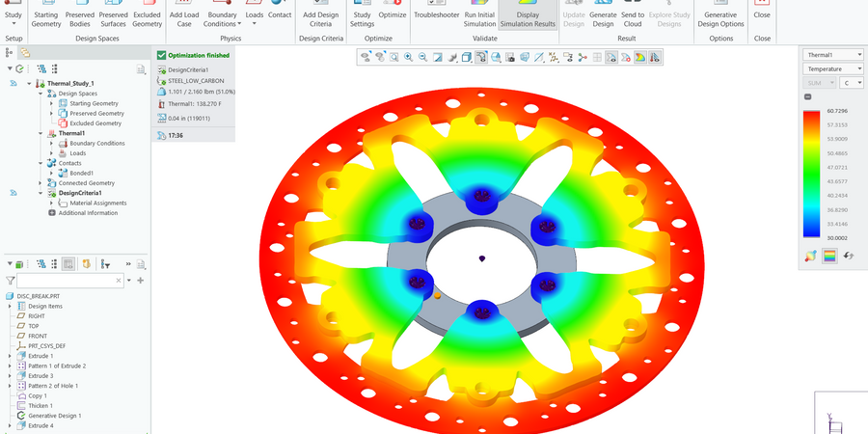Click the zoom in magnifier icon

(x=409, y=58)
